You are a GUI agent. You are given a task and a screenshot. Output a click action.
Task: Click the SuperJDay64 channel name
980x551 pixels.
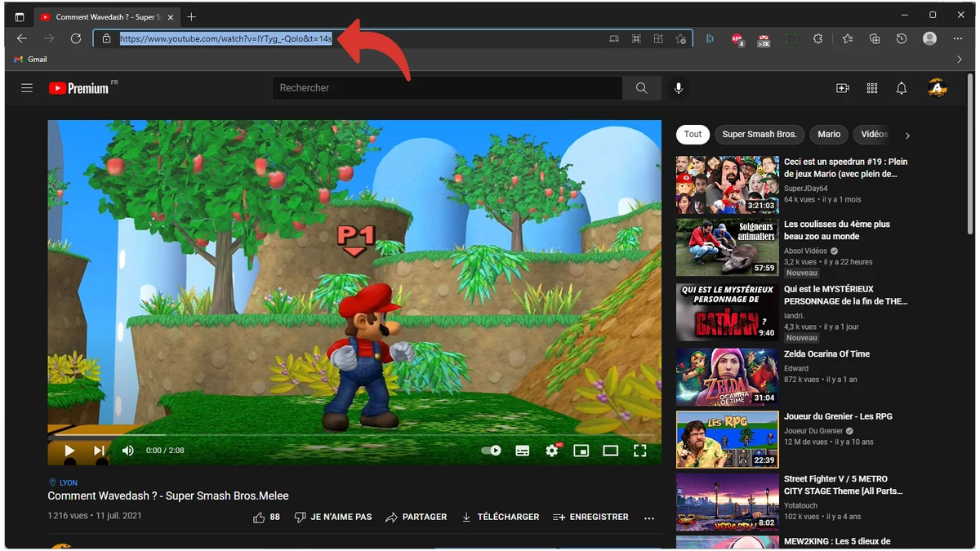click(x=805, y=189)
